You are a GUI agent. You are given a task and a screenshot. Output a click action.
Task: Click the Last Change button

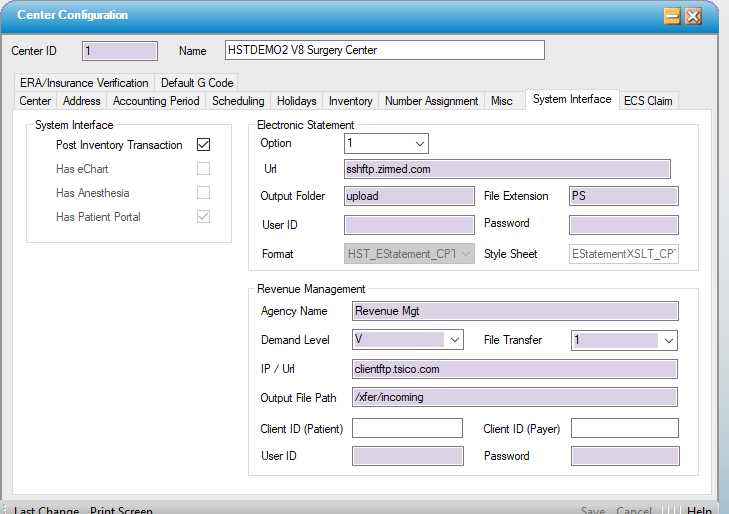(46, 510)
